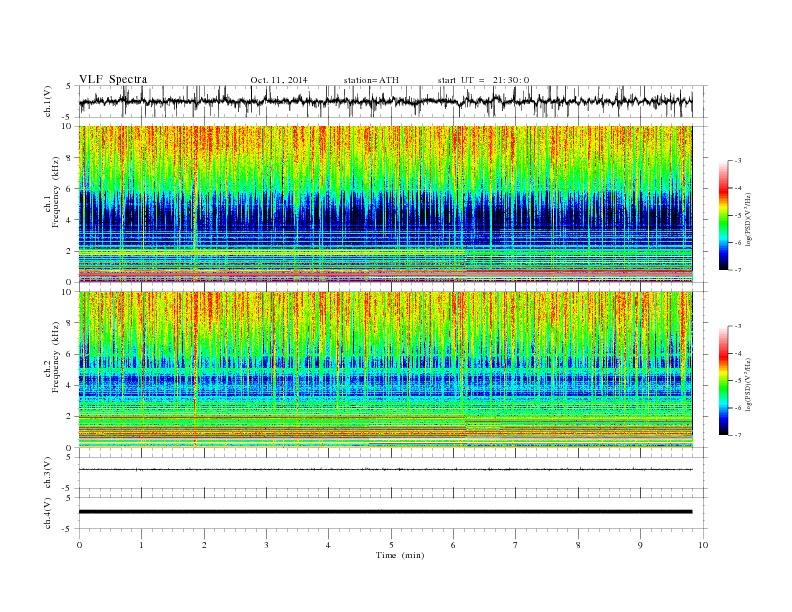
Task: Click the 10 tick on the Time axis
Action: click(703, 545)
